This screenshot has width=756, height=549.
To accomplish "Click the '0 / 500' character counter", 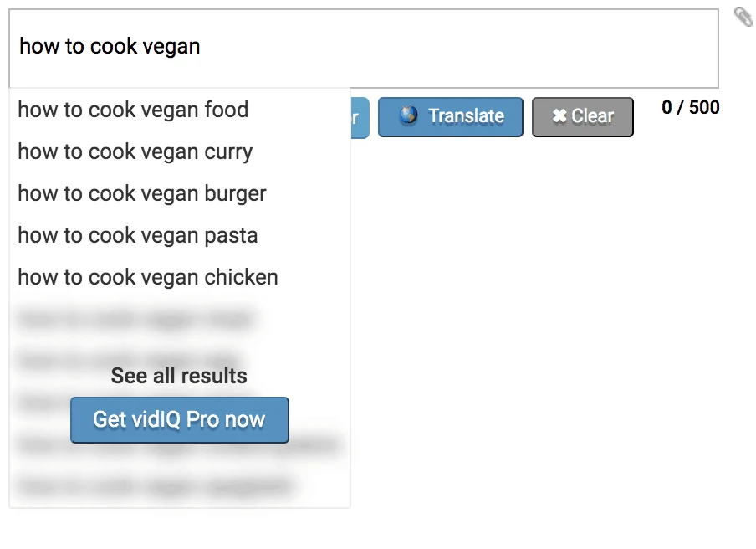I will (x=690, y=107).
